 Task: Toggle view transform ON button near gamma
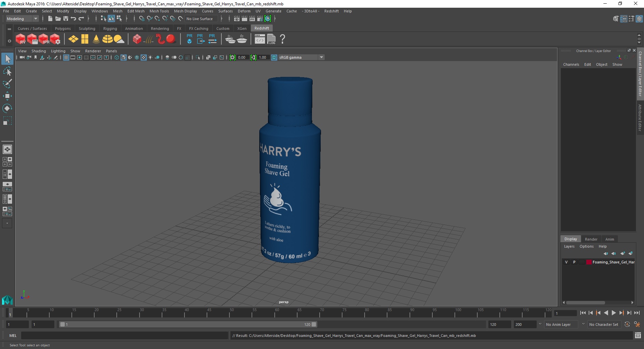(x=274, y=57)
